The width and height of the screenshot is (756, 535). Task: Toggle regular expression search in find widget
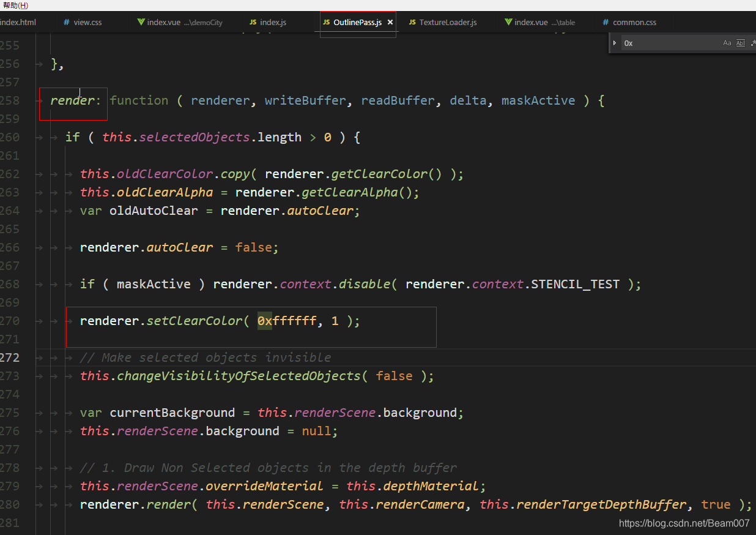coord(752,43)
